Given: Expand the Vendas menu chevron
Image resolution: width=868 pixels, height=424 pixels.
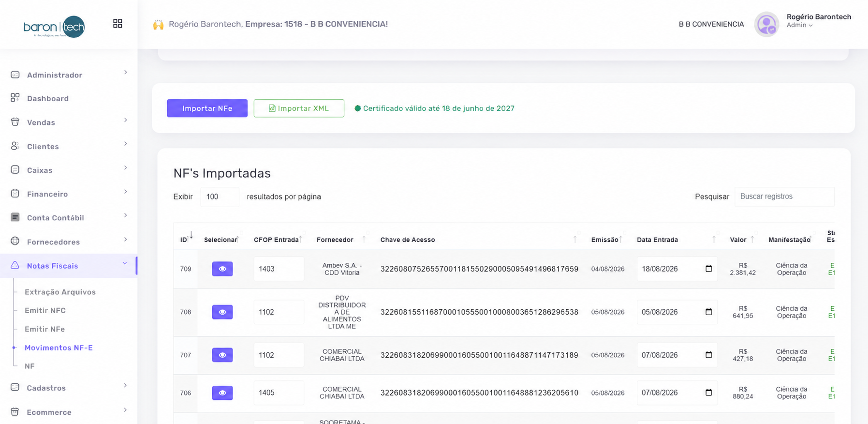Looking at the screenshot, I should (x=126, y=120).
